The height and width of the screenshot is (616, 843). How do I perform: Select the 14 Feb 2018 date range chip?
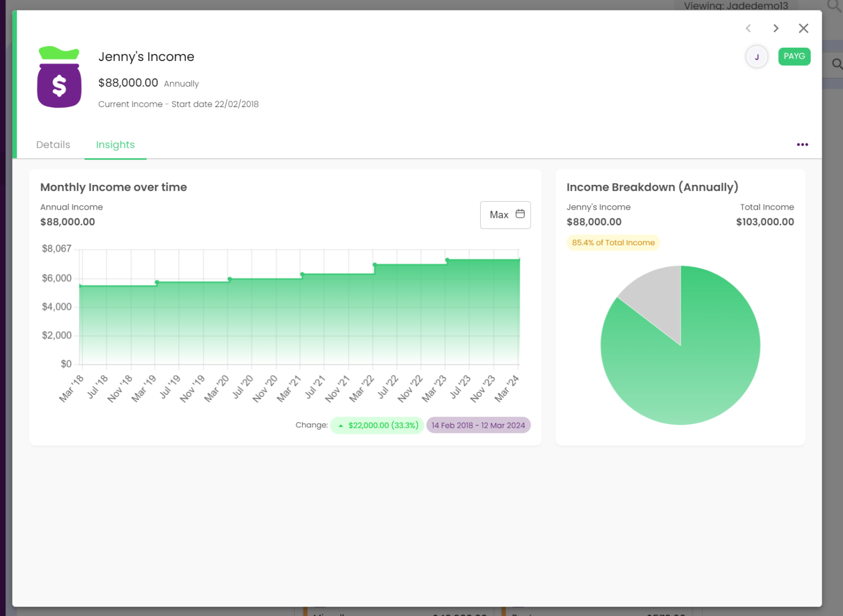(478, 425)
